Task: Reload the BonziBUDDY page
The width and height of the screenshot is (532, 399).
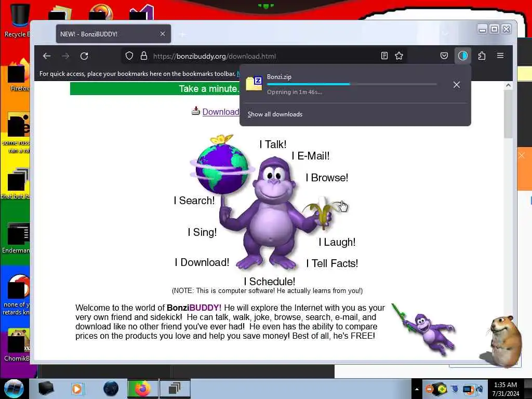Action: (x=84, y=56)
